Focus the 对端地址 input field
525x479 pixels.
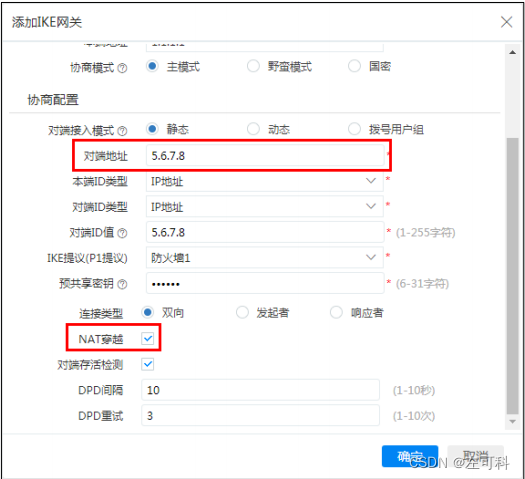click(x=265, y=155)
